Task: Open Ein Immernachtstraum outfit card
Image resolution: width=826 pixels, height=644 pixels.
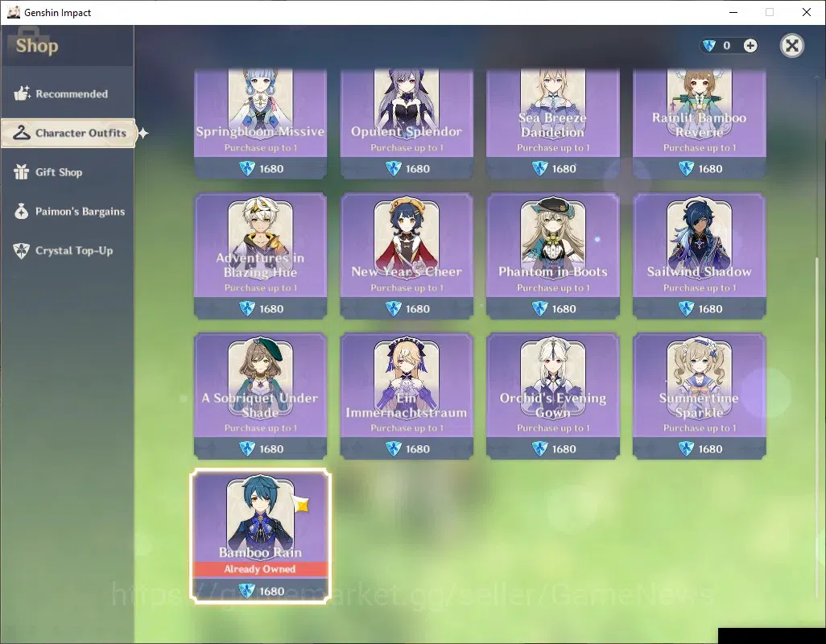Action: tap(407, 396)
